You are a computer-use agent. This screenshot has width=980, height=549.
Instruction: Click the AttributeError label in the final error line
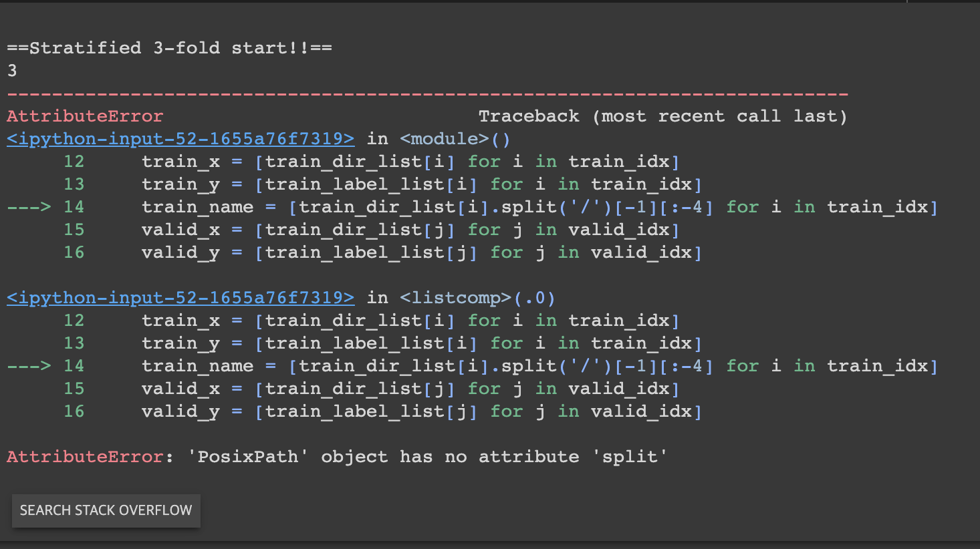coord(85,457)
